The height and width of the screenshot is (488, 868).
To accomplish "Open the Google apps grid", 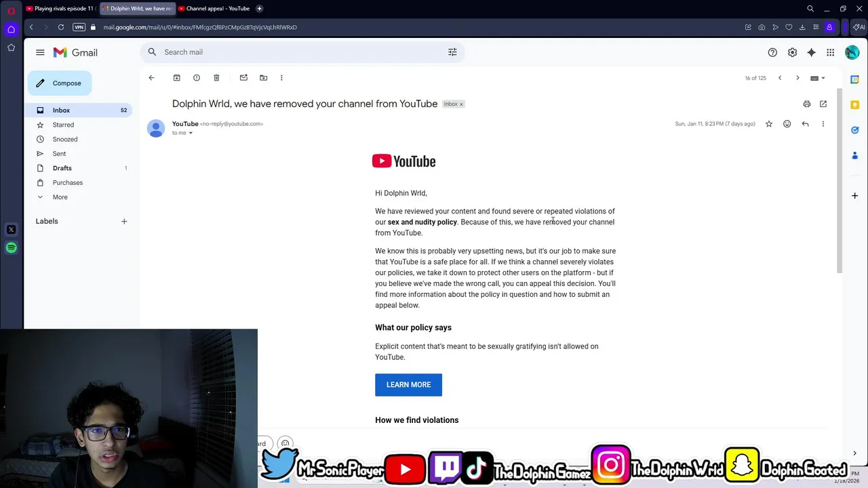I will (830, 52).
